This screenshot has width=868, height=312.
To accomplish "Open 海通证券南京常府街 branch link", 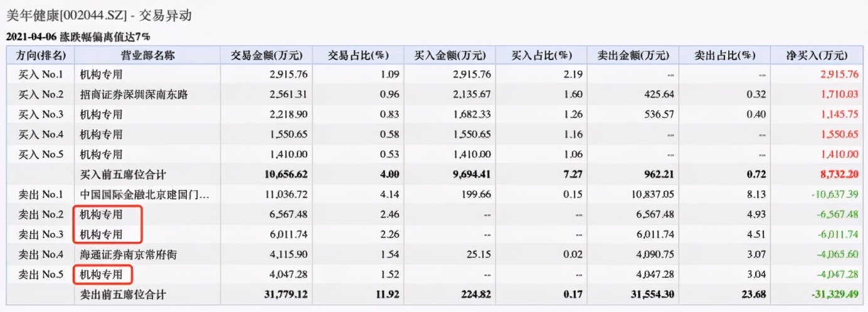I will pos(128,255).
